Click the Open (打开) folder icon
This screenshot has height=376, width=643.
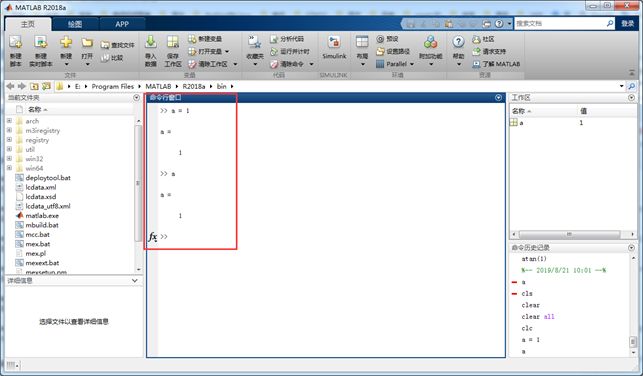(87, 42)
